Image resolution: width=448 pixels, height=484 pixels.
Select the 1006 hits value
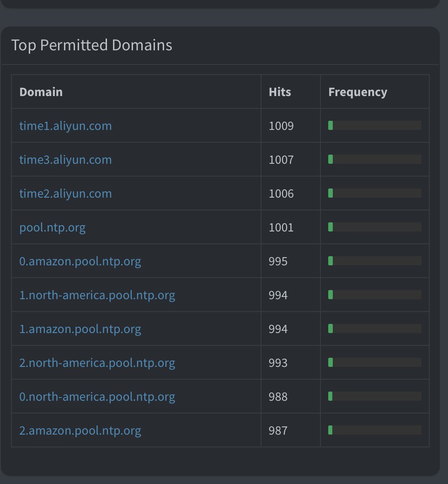281,194
